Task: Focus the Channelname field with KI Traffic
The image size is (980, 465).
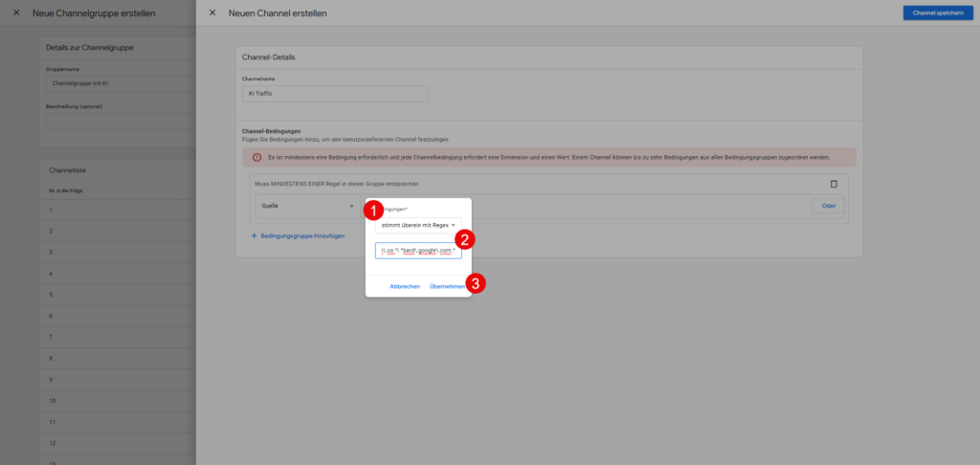Action: coord(335,94)
